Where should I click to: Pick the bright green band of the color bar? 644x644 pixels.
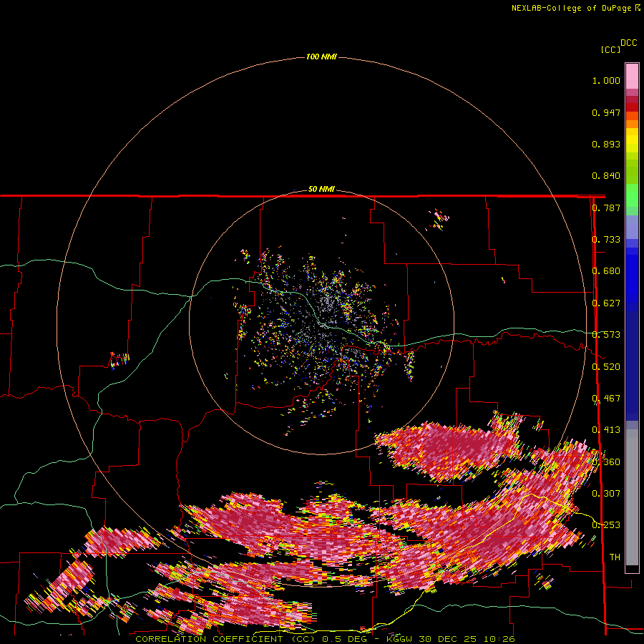pos(632,195)
